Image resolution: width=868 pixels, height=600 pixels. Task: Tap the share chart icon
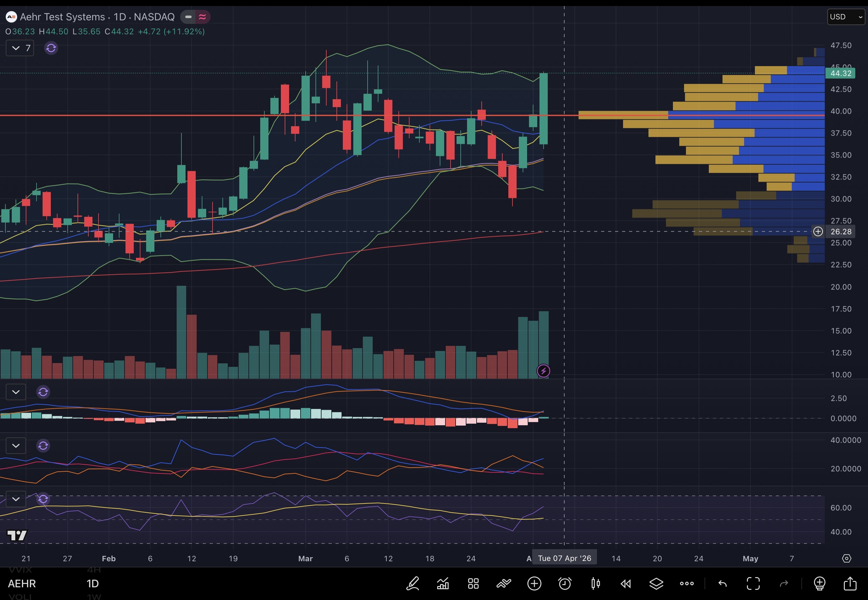point(850,583)
